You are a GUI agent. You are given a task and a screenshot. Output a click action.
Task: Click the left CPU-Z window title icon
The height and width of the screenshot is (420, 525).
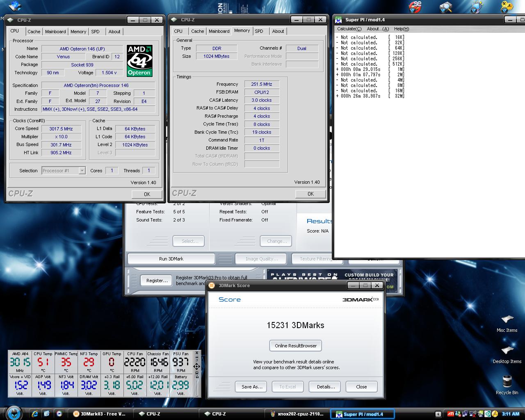coord(10,19)
